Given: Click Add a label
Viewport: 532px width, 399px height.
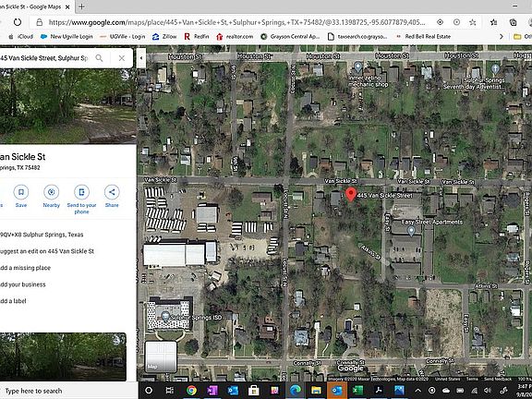Looking at the screenshot, I should click(13, 301).
